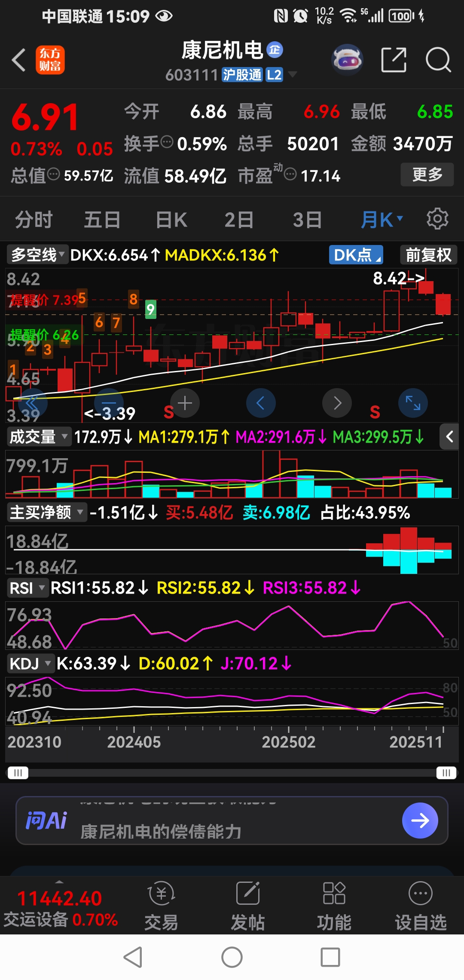
Task: Go back with the left arrow
Action: [19, 60]
